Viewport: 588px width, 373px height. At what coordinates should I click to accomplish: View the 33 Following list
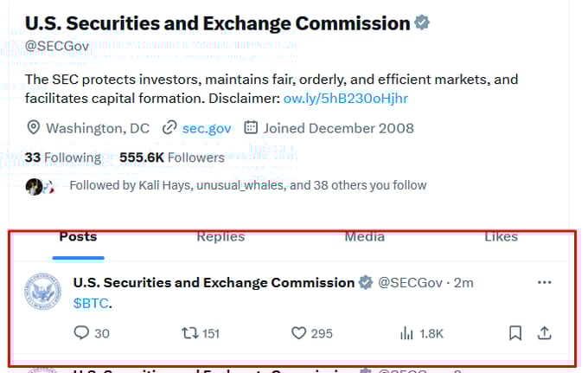tap(62, 158)
